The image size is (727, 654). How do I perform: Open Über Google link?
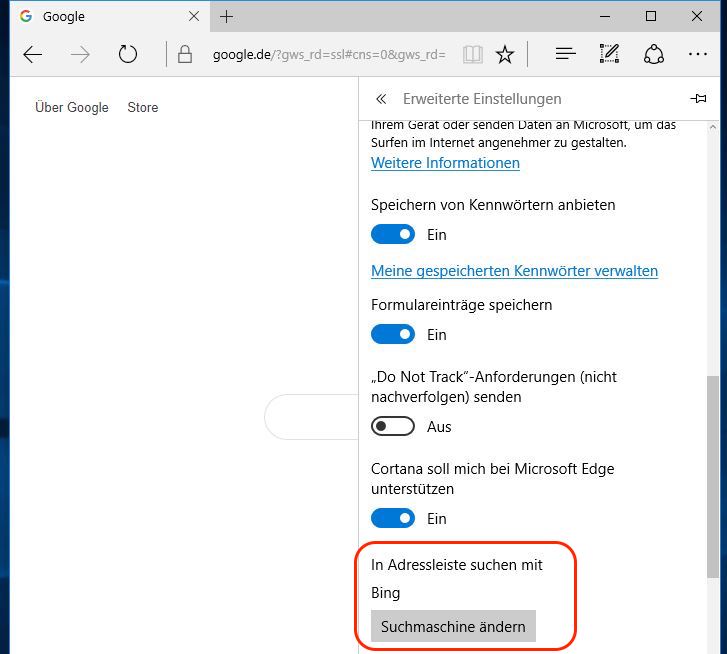72,108
